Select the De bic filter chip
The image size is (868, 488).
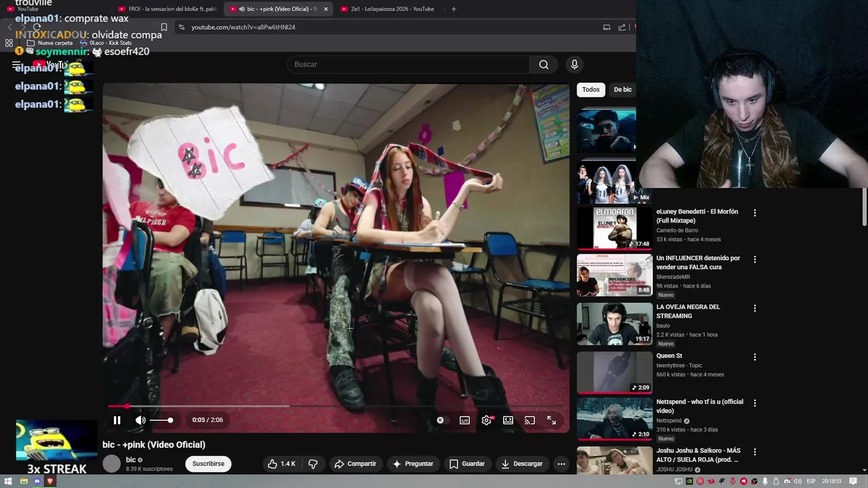[623, 89]
